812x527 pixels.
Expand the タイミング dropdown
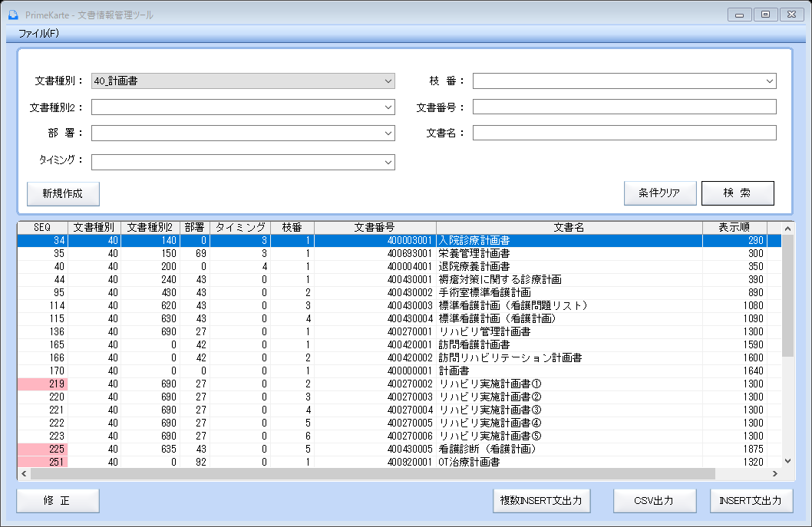[243, 162]
